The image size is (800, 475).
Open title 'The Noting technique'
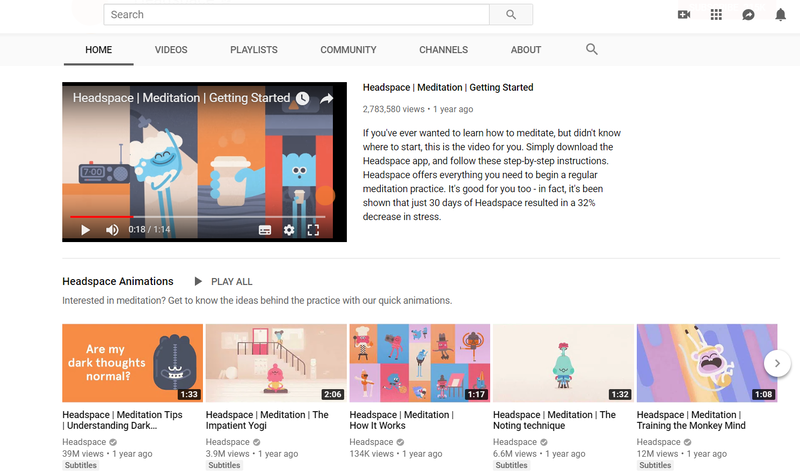click(x=554, y=420)
